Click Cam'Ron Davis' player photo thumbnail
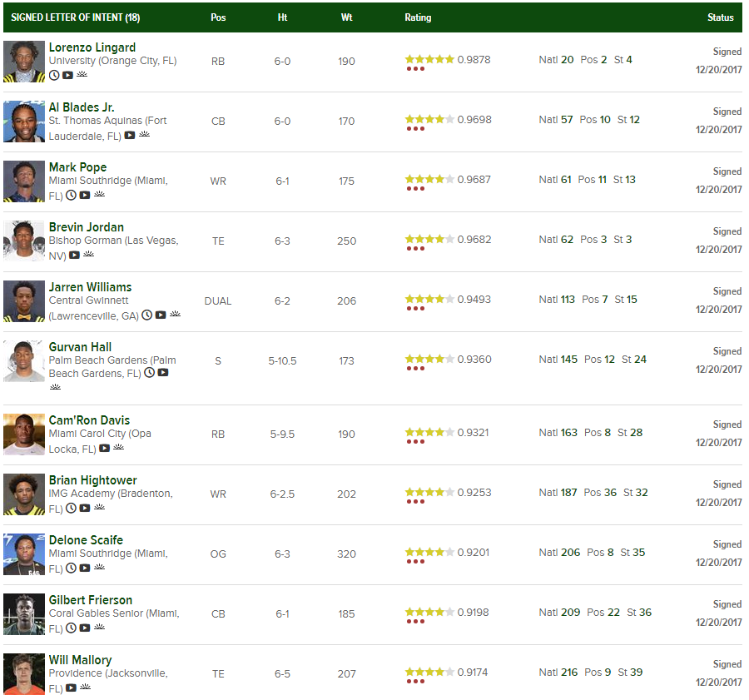This screenshot has width=749, height=700. pyautogui.click(x=24, y=434)
